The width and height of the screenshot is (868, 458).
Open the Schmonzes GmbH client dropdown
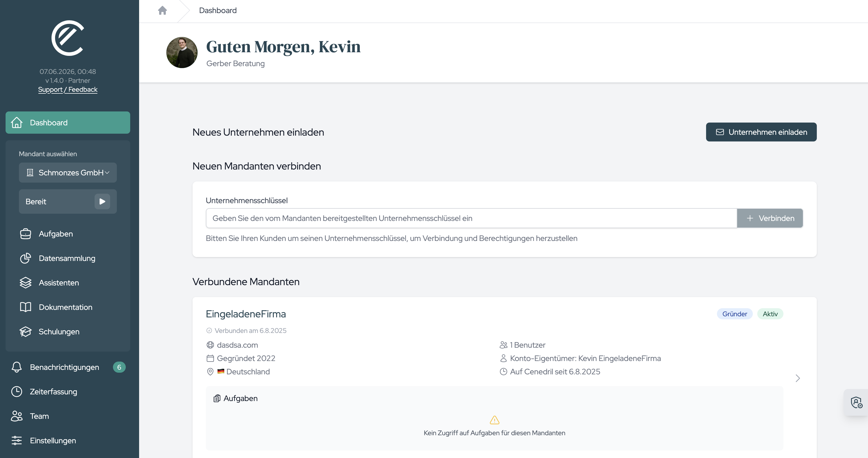[x=68, y=173]
